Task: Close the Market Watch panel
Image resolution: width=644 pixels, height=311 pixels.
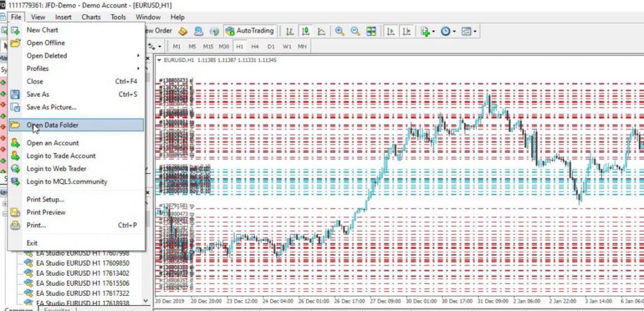Action: point(148,58)
